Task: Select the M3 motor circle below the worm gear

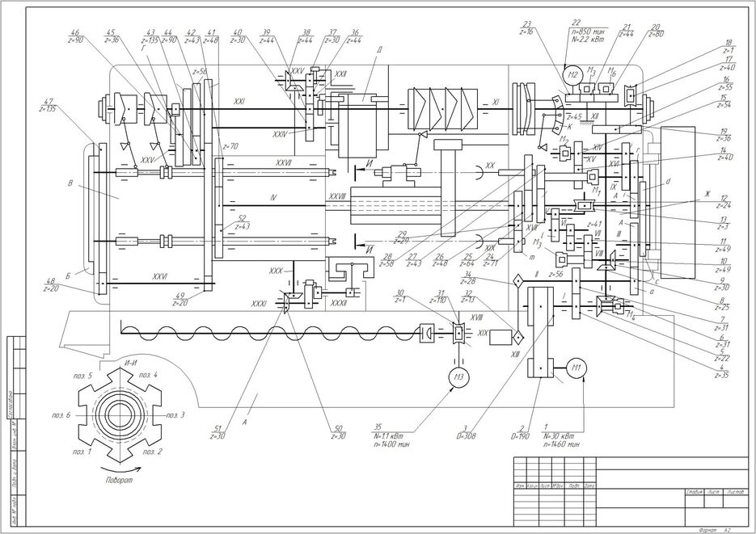Action: pyautogui.click(x=458, y=377)
